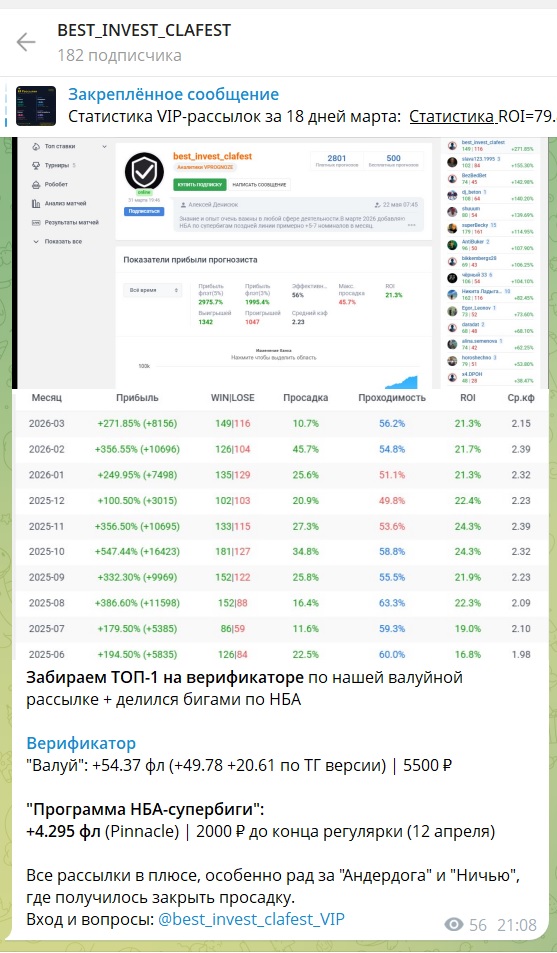The height and width of the screenshot is (953, 557).
Task: Click the Анализ матчей chart icon
Action: (36, 204)
